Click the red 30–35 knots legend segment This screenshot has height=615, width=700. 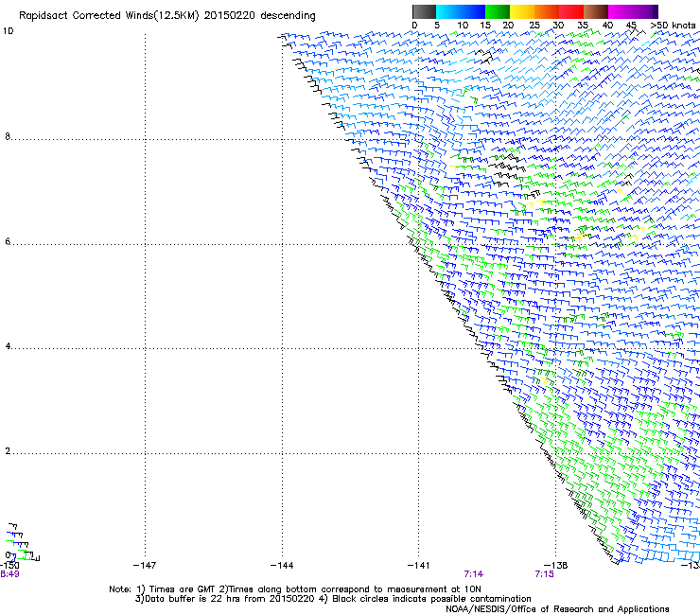[x=571, y=11]
